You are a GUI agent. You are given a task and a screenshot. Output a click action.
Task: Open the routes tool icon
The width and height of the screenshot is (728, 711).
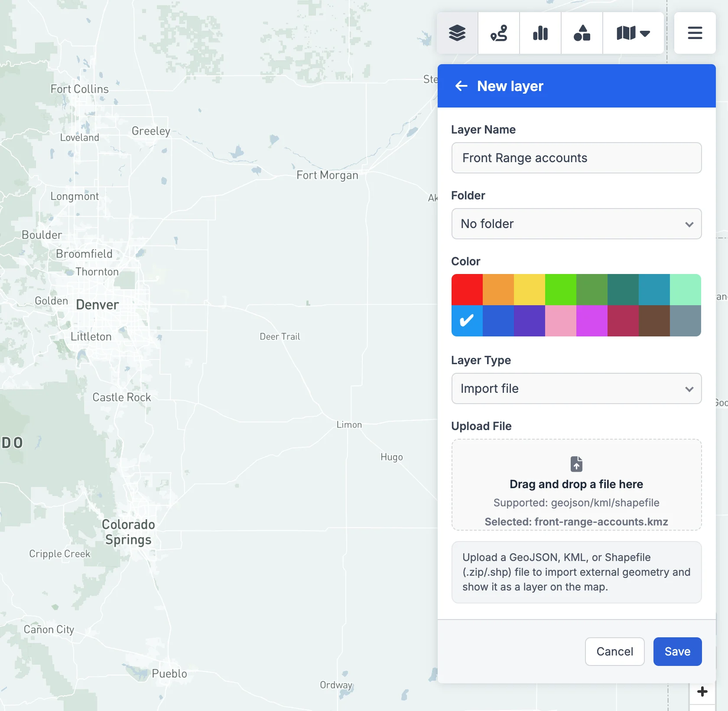[499, 33]
